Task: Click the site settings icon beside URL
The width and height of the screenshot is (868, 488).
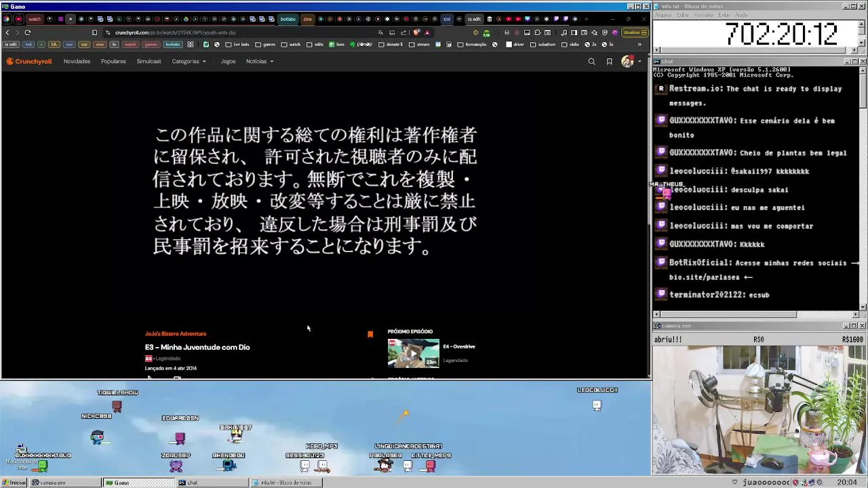Action: tap(108, 33)
